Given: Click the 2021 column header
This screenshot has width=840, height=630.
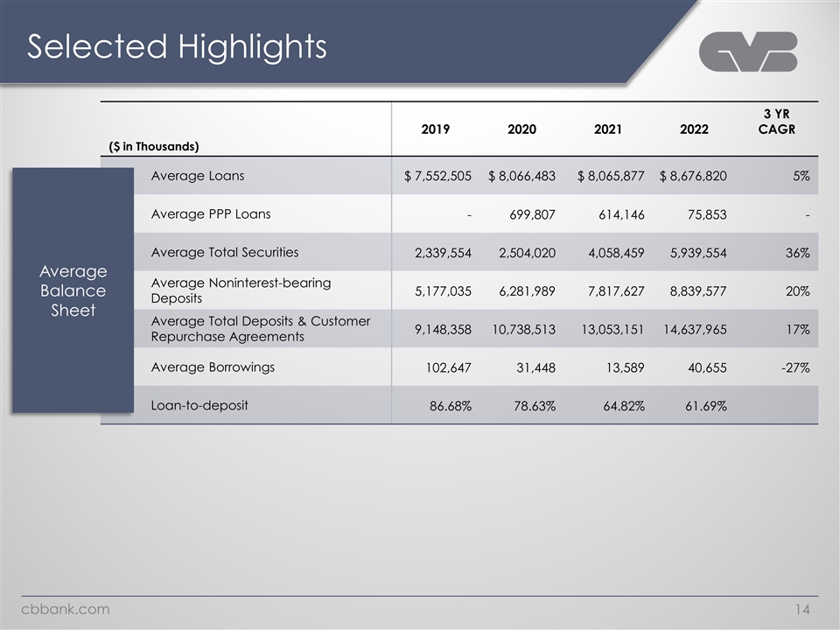Looking at the screenshot, I should pyautogui.click(x=608, y=129).
